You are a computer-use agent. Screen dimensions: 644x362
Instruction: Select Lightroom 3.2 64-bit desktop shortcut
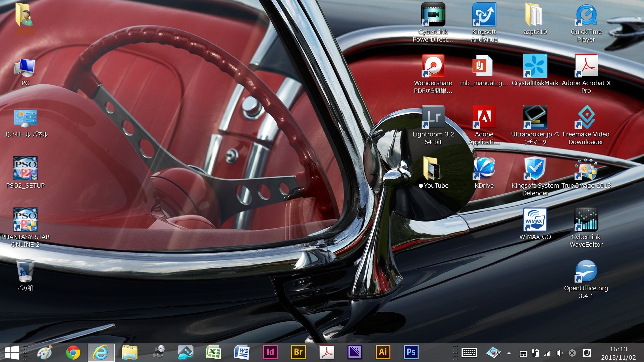(433, 117)
